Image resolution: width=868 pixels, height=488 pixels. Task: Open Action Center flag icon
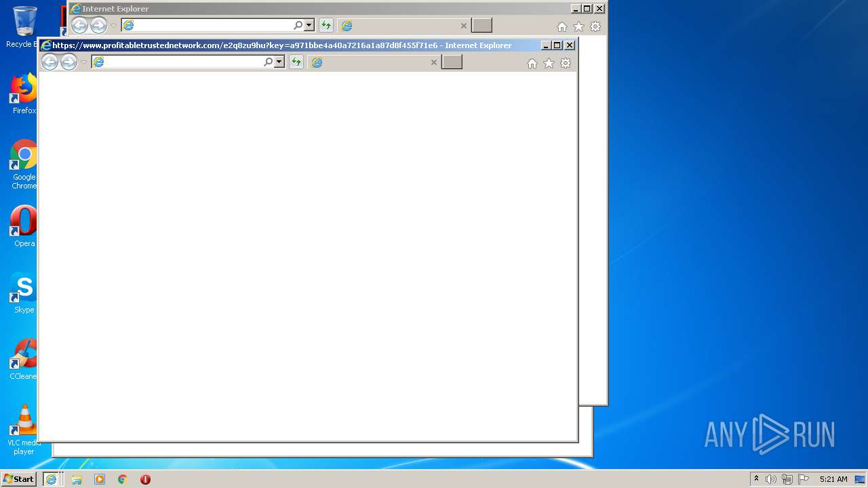coord(804,479)
